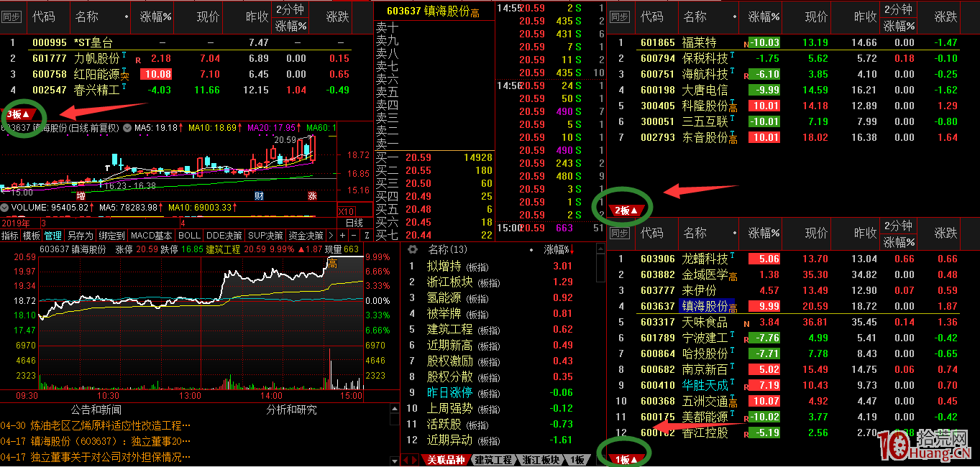Viewport: 980px width, 467px height.
Task: Expand the chevron beside the VOLUME indicator label
Action: click(x=4, y=208)
